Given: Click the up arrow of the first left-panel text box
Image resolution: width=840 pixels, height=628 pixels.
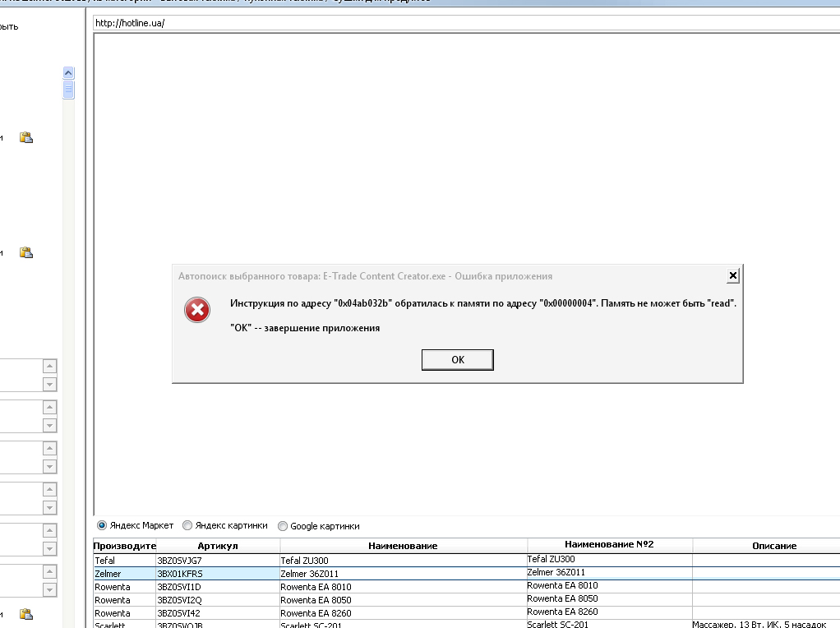Looking at the screenshot, I should (49, 366).
